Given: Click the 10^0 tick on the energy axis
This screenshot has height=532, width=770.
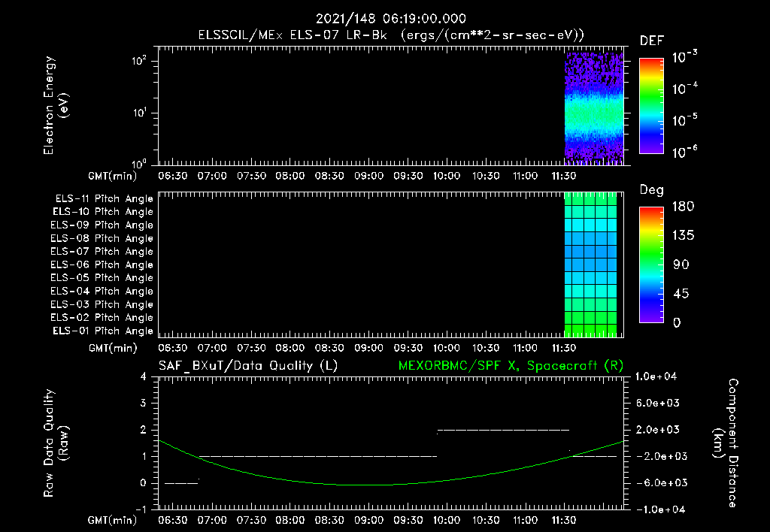Looking at the screenshot, I should pyautogui.click(x=139, y=163).
